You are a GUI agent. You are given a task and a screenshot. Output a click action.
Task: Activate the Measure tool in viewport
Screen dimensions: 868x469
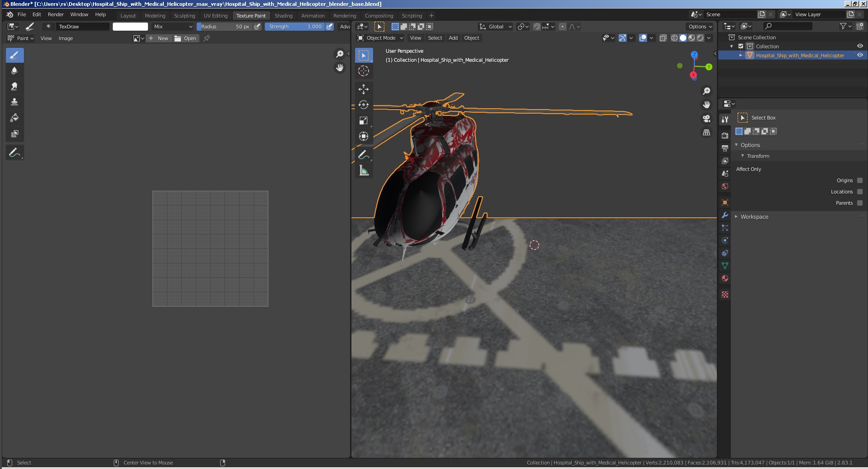364,170
